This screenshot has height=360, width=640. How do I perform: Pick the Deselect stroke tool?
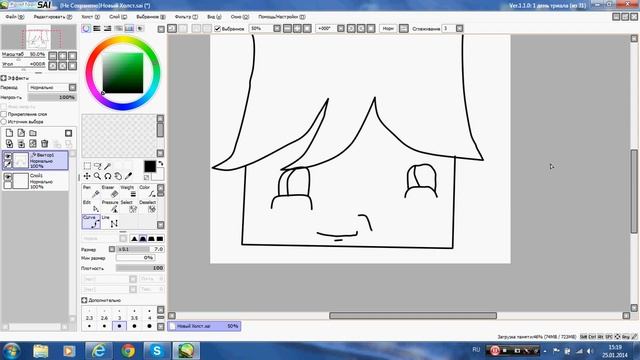pos(147,206)
